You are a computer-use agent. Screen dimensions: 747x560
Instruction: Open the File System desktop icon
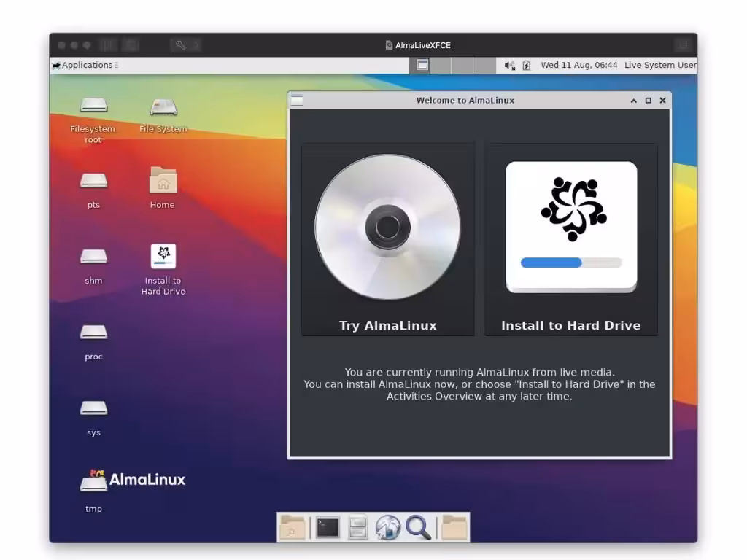point(163,106)
